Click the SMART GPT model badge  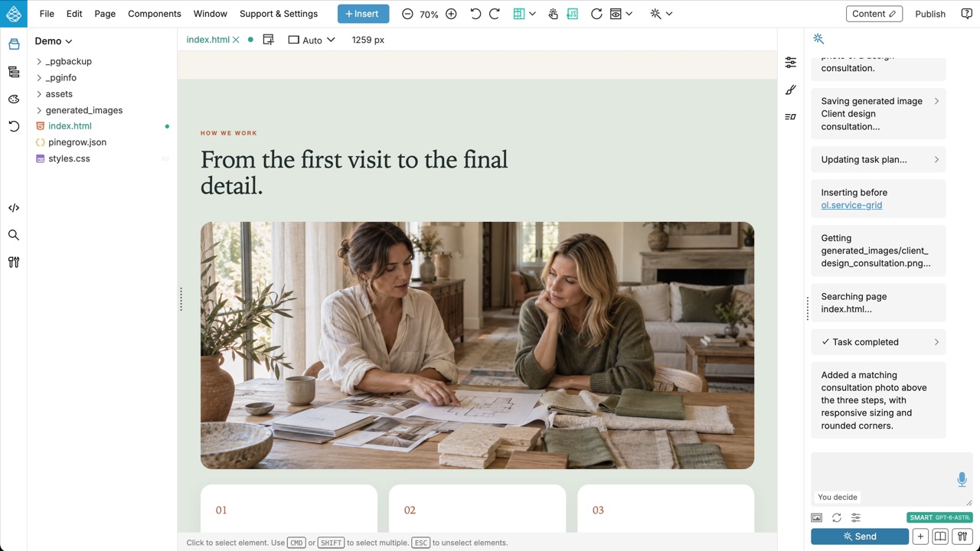(939, 518)
